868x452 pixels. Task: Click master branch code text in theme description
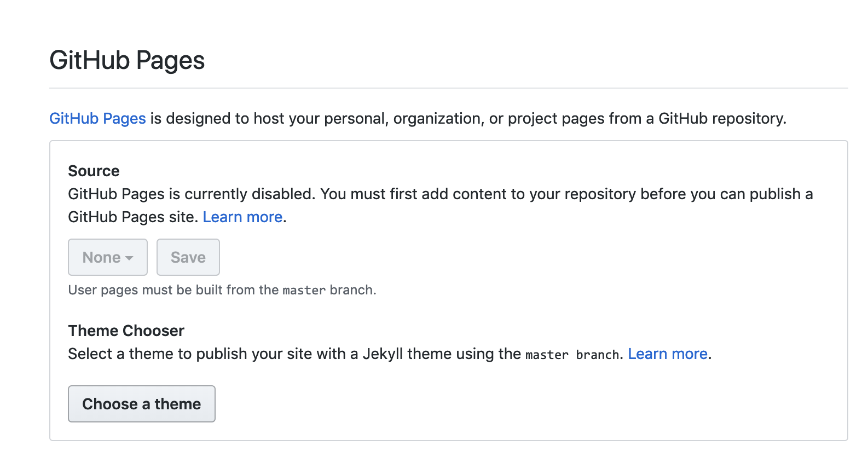572,355
